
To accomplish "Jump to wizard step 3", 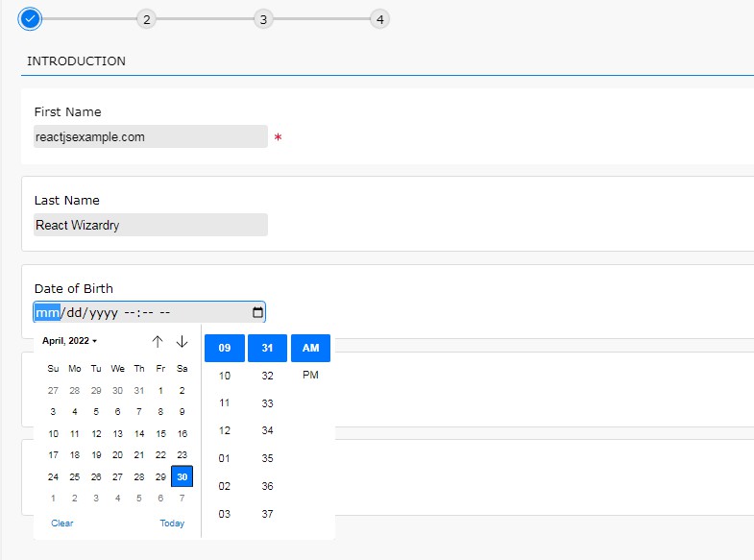I will tap(263, 19).
